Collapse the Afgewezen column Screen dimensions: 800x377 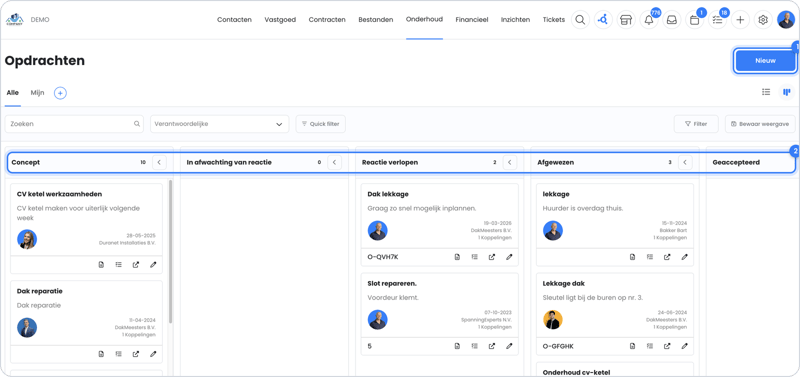pyautogui.click(x=685, y=162)
